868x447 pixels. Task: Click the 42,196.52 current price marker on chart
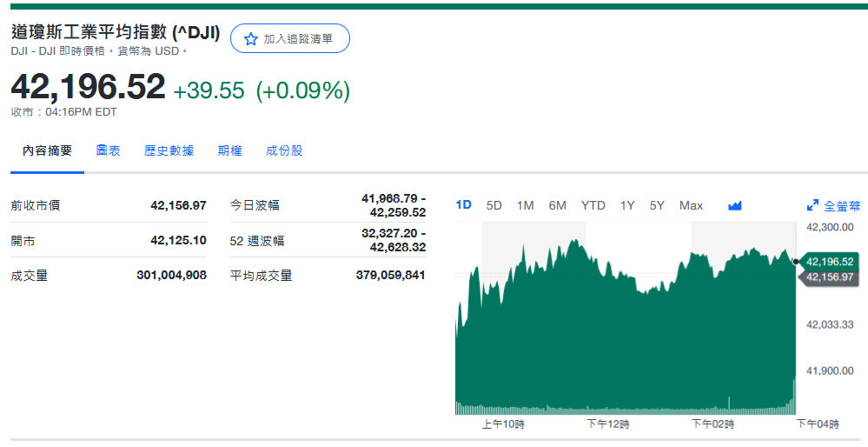830,261
